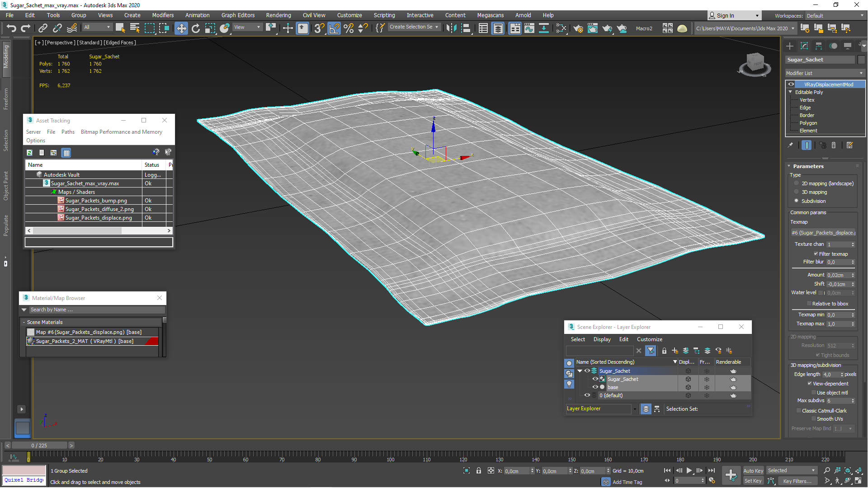
Task: Click the Undo arrow in main toolbar
Action: [11, 28]
